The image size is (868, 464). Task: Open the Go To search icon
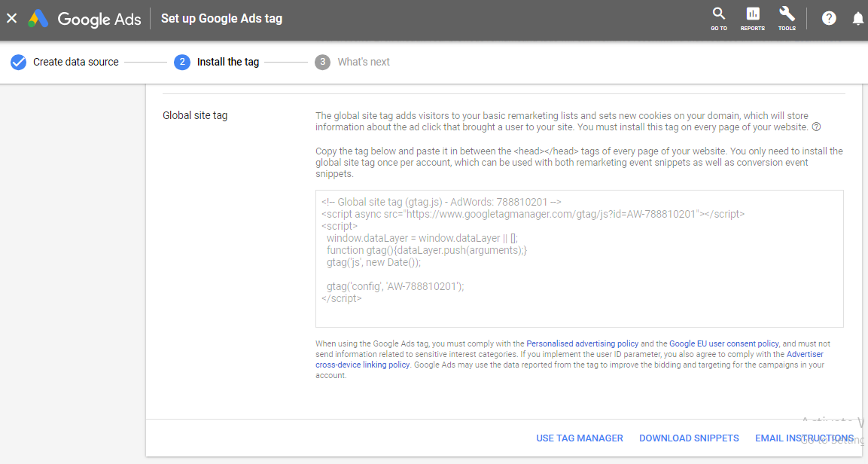coord(718,19)
